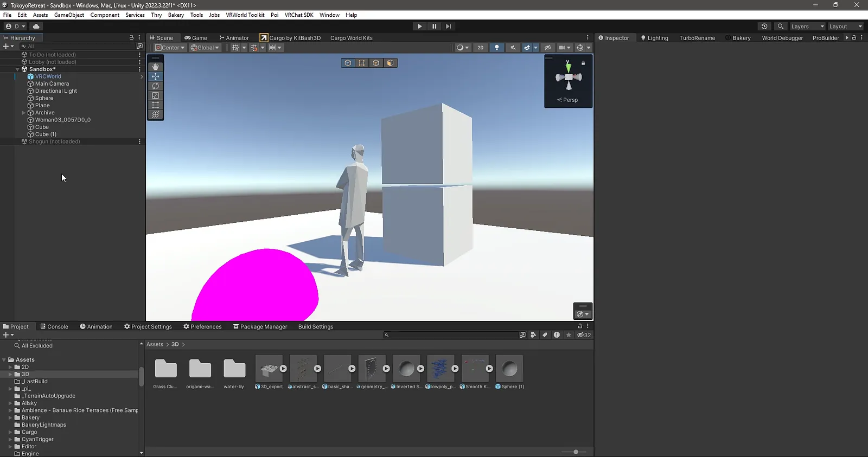The width and height of the screenshot is (868, 457).
Task: Select the Scale tool
Action: tap(156, 95)
